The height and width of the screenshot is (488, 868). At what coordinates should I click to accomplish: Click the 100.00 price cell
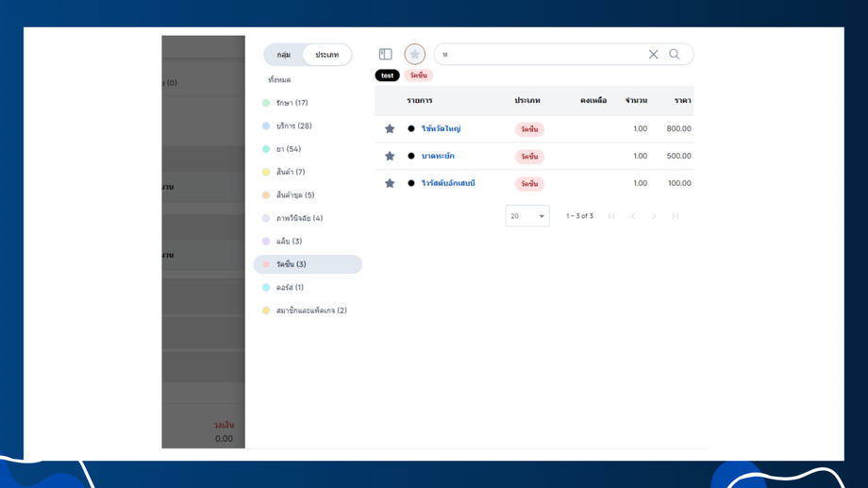pyautogui.click(x=679, y=183)
